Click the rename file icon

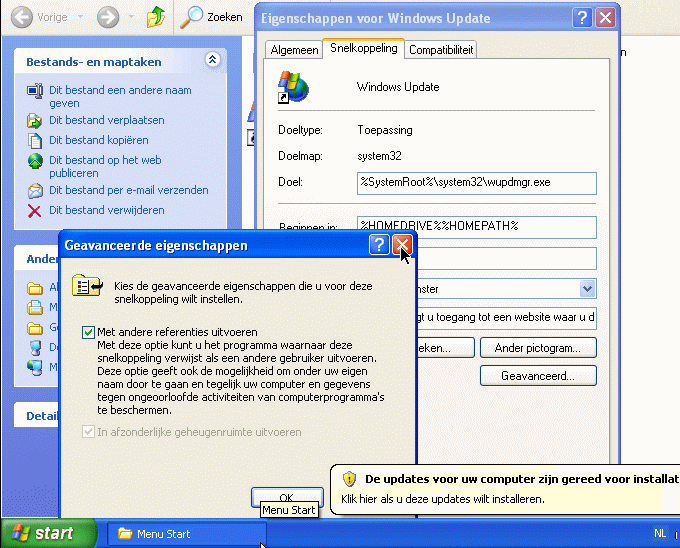point(35,91)
